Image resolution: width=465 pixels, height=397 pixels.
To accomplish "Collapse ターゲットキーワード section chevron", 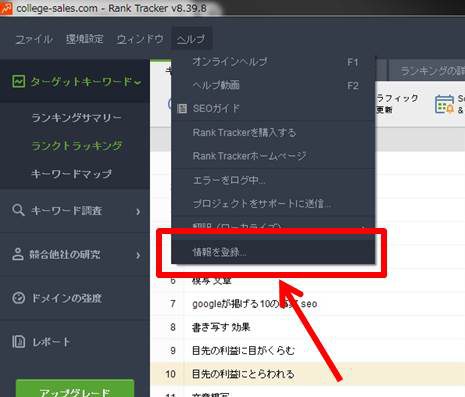I will coord(138,82).
